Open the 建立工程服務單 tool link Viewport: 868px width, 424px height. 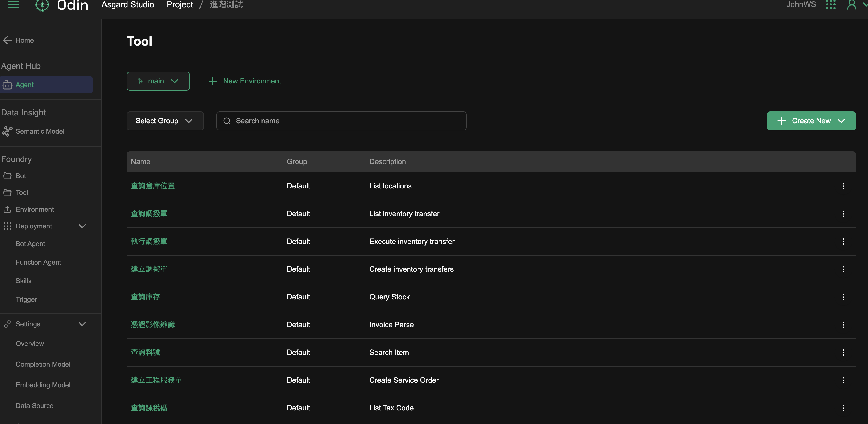tap(156, 380)
